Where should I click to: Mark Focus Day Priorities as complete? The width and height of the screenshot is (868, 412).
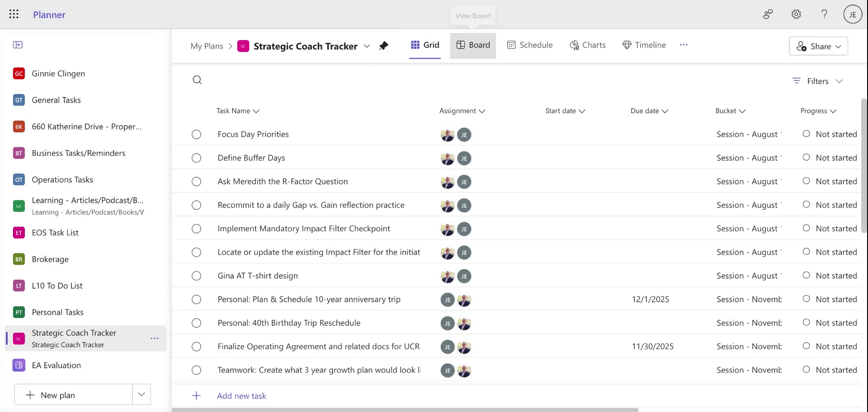coord(196,134)
